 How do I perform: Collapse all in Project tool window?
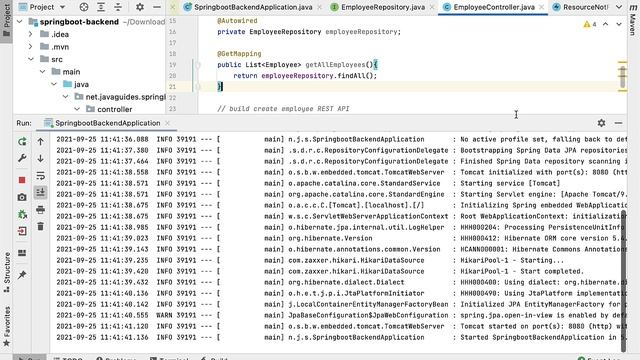click(118, 7)
